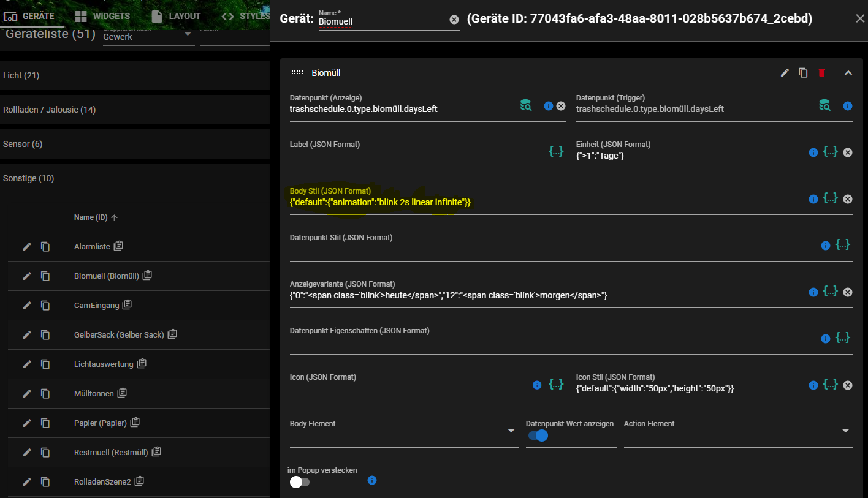Open the Gewerk grouping dropdown
868x498 pixels.
click(148, 37)
